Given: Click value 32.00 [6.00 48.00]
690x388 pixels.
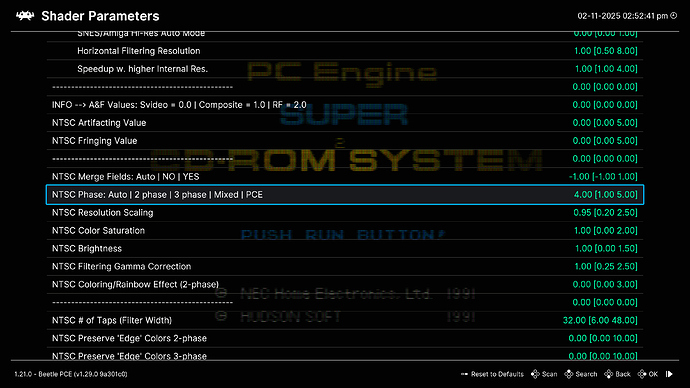Looking at the screenshot, I should (x=600, y=320).
